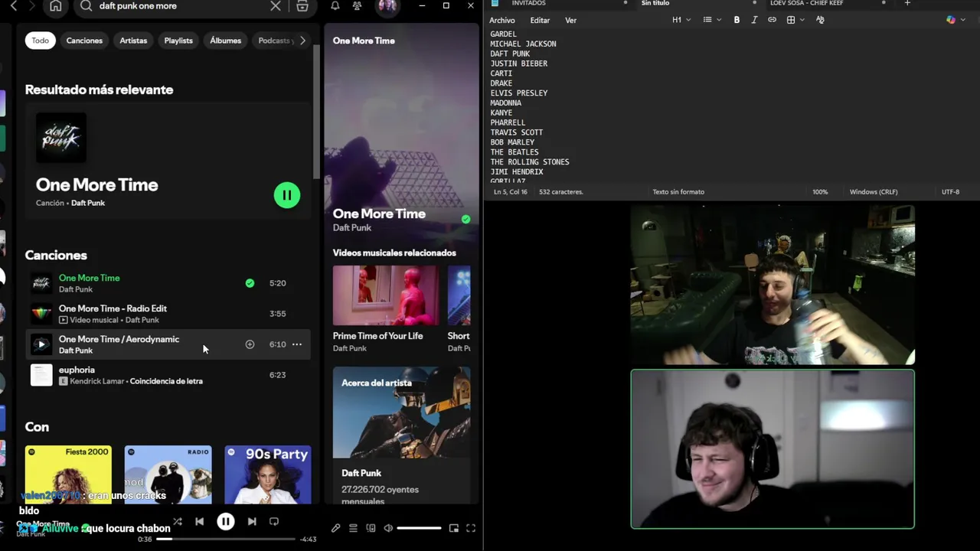Show more filter chips with right arrow
Image resolution: width=980 pixels, height=551 pixels.
[x=302, y=41]
